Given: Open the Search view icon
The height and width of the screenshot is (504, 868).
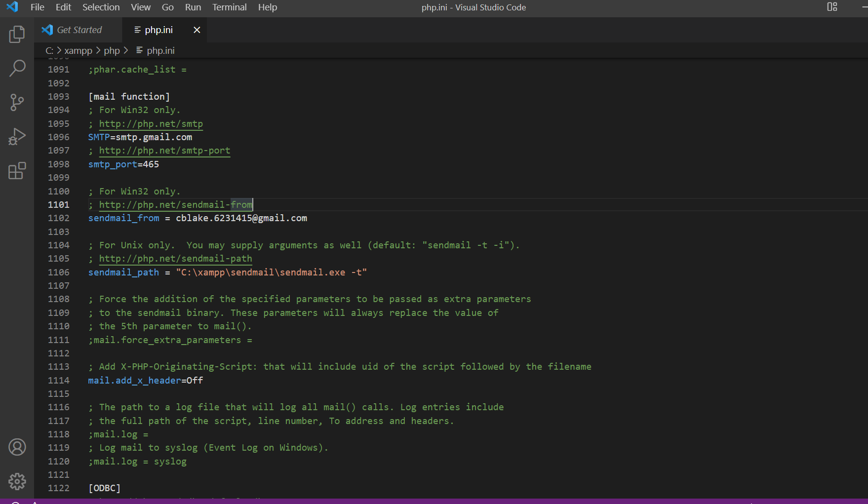Looking at the screenshot, I should [x=17, y=68].
